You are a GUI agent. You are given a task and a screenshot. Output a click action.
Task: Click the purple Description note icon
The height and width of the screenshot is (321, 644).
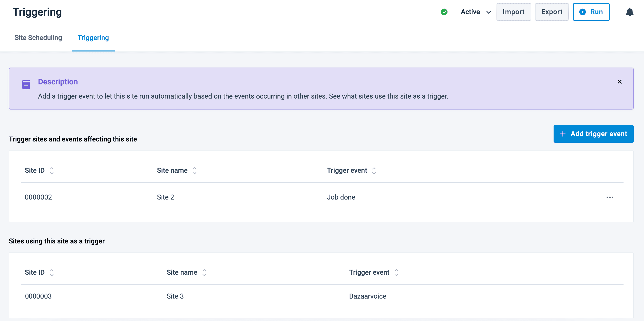[x=26, y=85]
